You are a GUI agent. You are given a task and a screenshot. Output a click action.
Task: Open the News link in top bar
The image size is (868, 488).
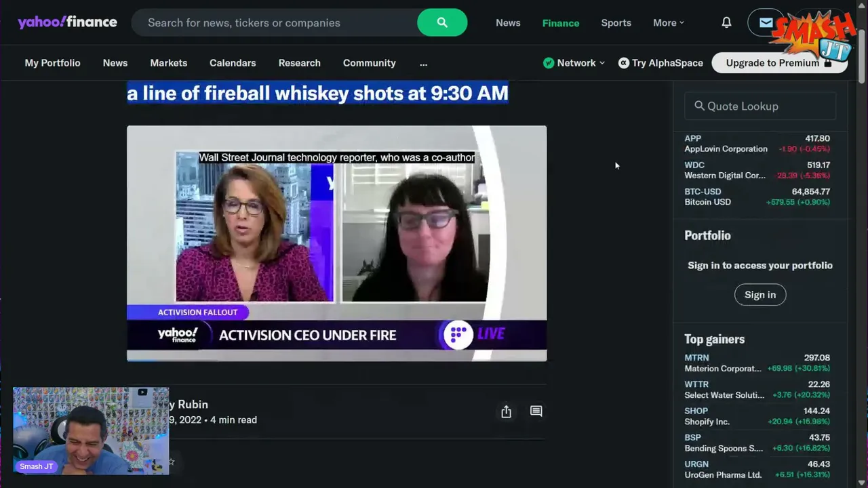pos(508,22)
